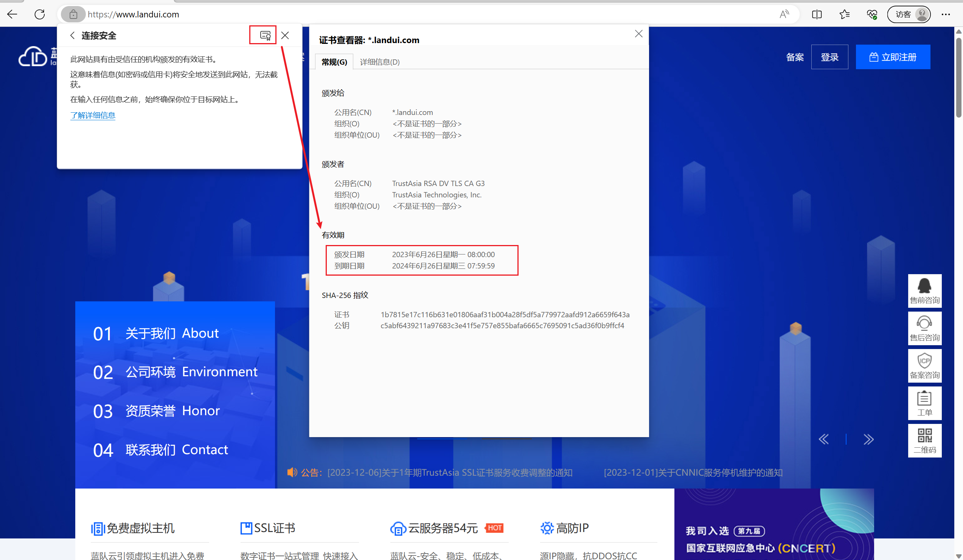The width and height of the screenshot is (963, 560).
Task: Go back with the browser back arrow
Action: [x=12, y=14]
